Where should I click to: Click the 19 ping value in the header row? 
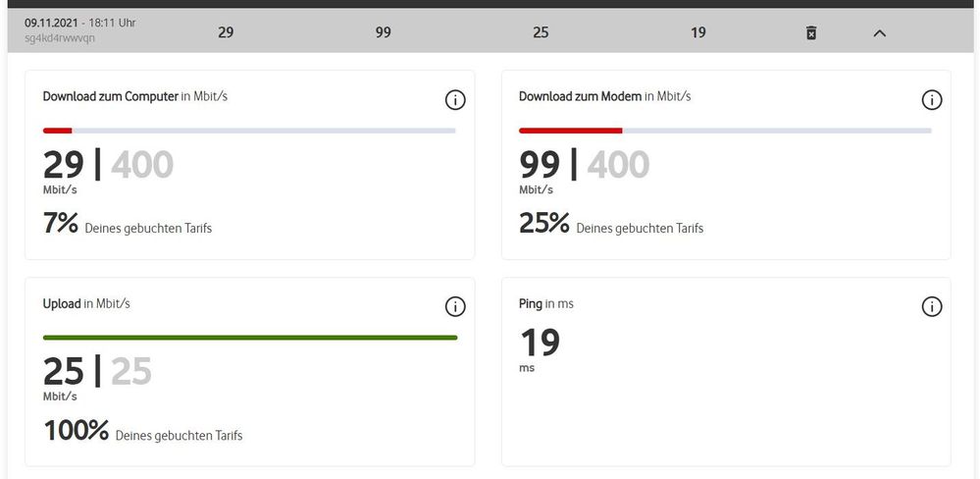pos(698,32)
